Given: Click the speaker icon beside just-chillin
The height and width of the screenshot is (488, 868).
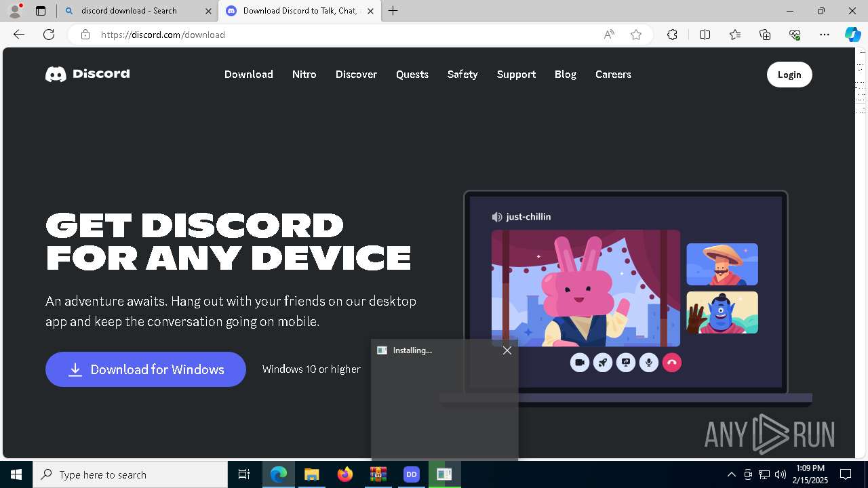Looking at the screenshot, I should pos(497,217).
